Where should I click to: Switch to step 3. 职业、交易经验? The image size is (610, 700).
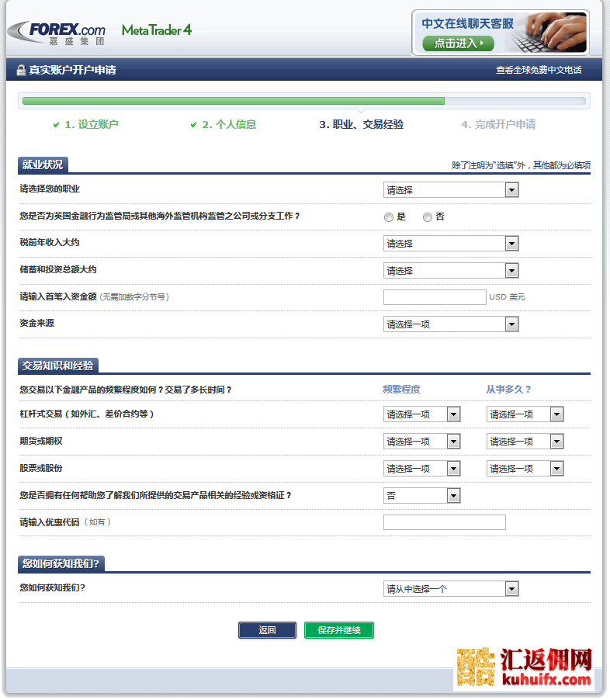tap(361, 124)
